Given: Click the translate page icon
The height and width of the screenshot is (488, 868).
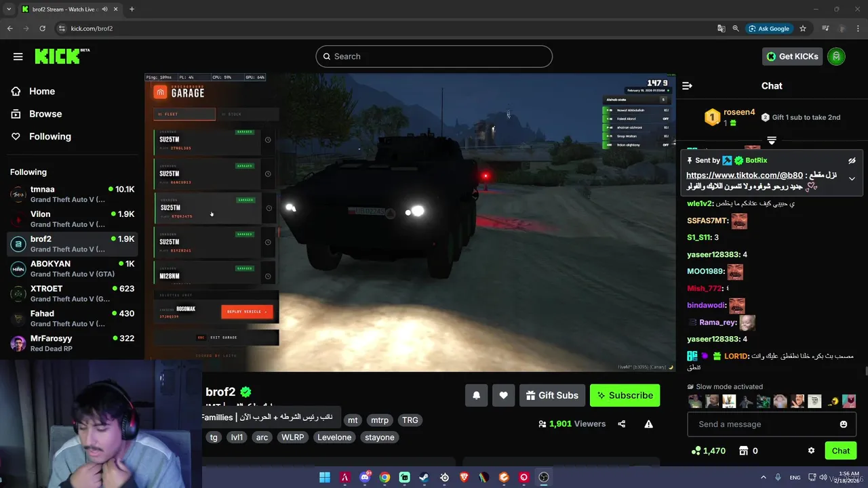Looking at the screenshot, I should 722,28.
